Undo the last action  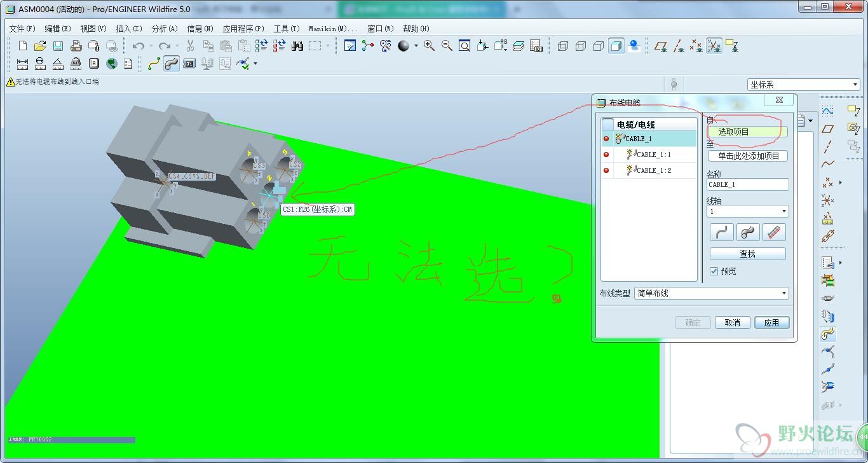[x=138, y=46]
